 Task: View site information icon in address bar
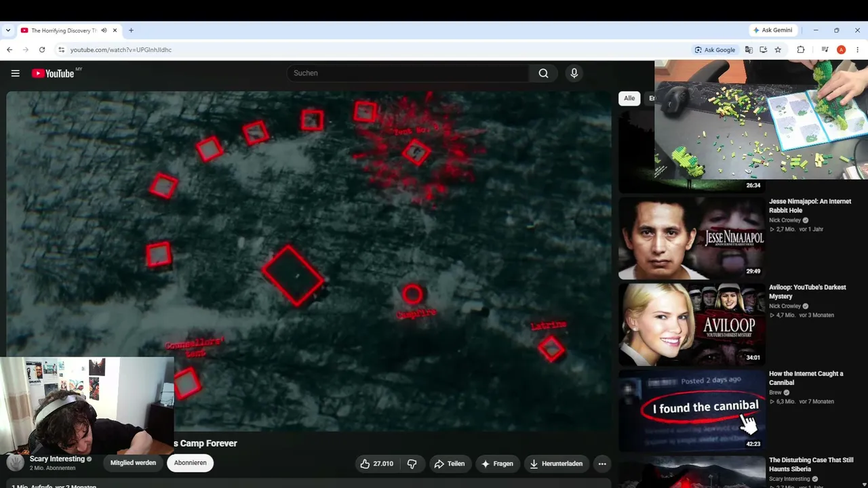pos(61,49)
